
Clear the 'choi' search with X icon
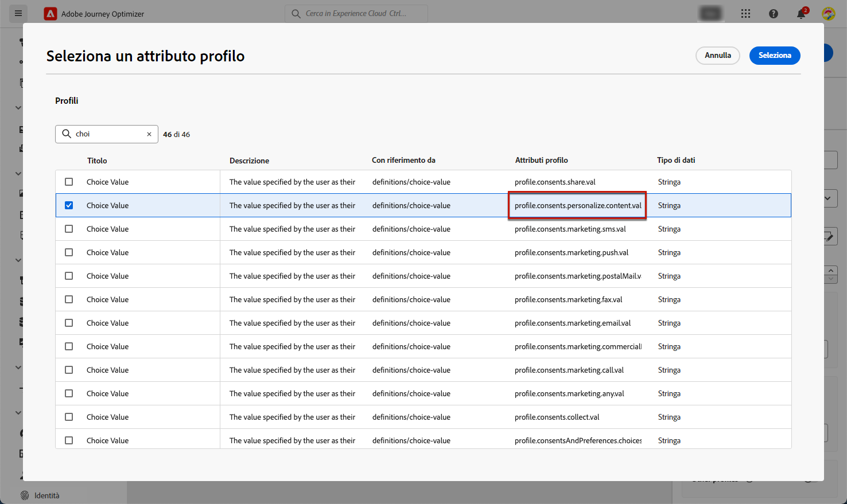point(149,134)
